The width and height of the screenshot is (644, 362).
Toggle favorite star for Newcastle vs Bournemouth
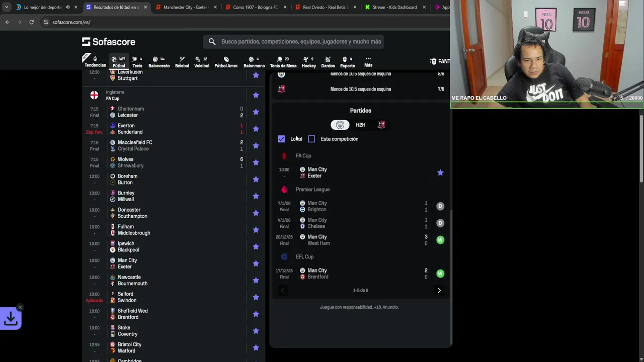point(256,280)
